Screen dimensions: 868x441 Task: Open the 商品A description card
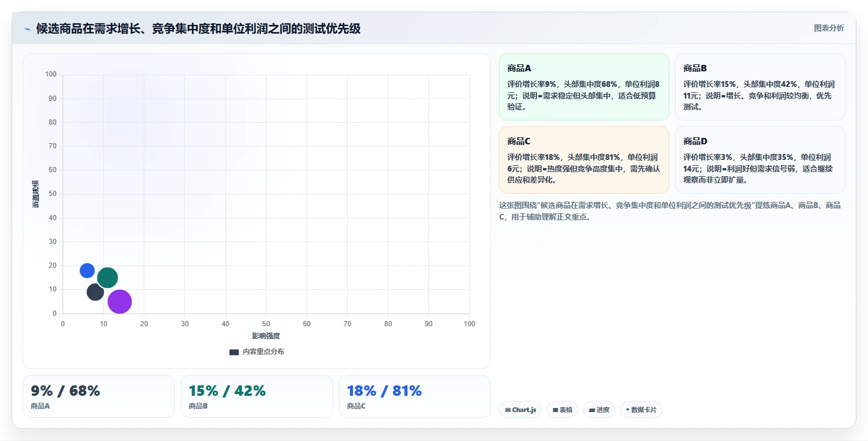click(584, 87)
